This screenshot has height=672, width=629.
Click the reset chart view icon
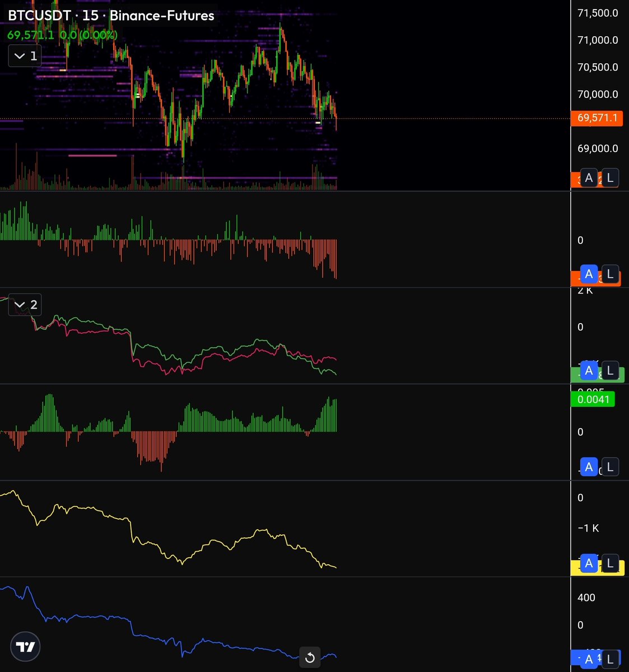(310, 657)
